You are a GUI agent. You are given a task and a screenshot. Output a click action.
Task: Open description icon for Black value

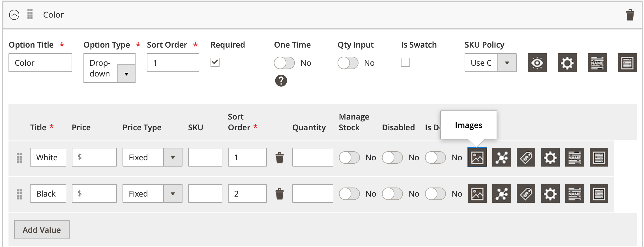pos(599,193)
